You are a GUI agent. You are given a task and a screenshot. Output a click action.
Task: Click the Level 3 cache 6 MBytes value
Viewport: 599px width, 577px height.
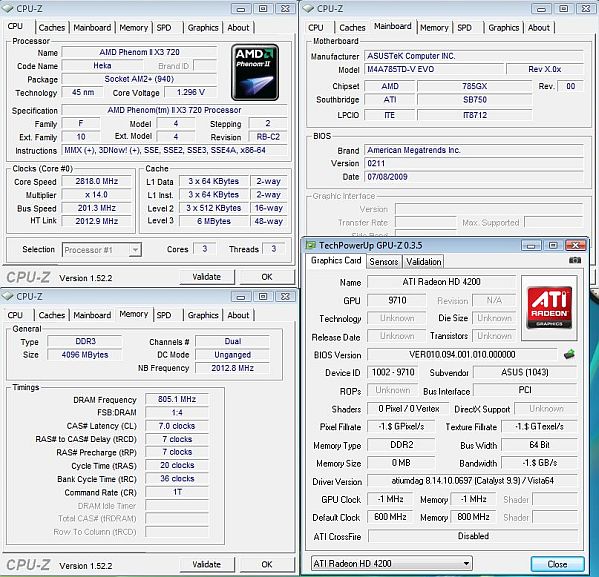tap(214, 221)
